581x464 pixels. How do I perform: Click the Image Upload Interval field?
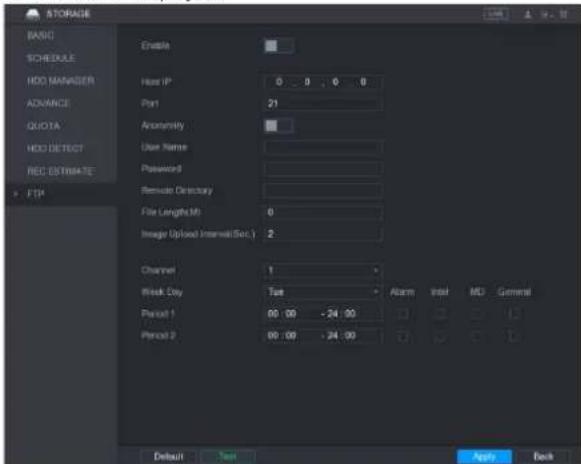tap(323, 234)
